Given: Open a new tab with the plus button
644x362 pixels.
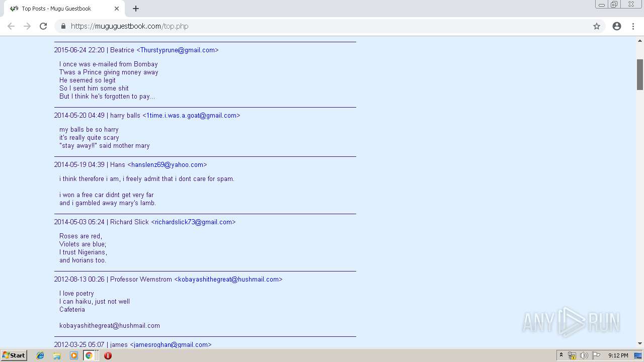Looking at the screenshot, I should (x=136, y=9).
